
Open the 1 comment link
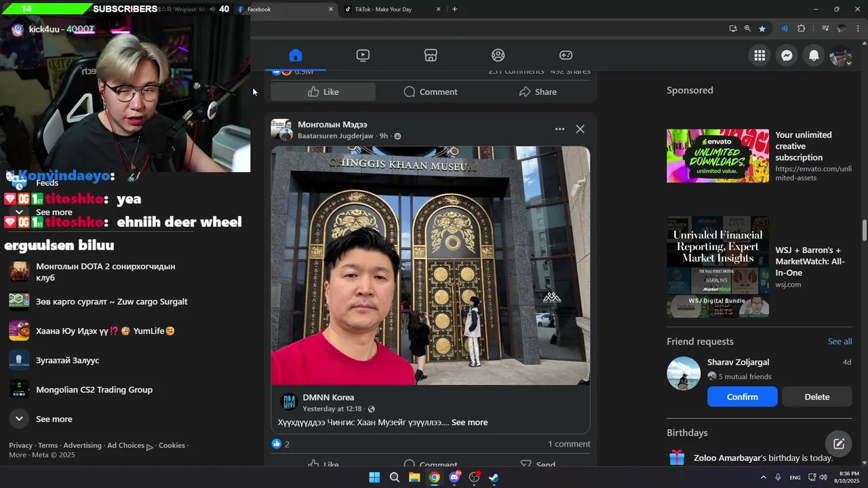tap(569, 444)
